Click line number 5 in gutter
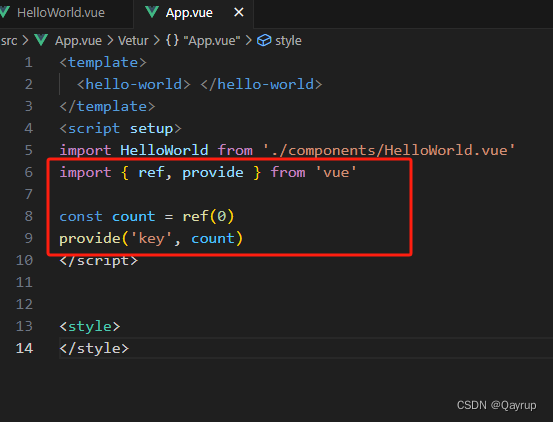Viewport: 553px width, 422px height. point(29,151)
